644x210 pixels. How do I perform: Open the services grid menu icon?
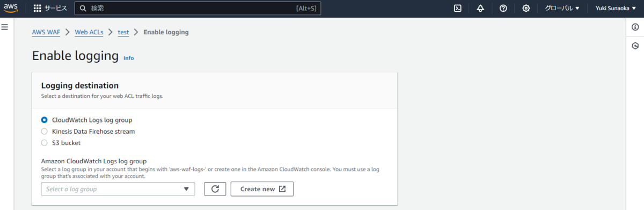click(x=38, y=8)
